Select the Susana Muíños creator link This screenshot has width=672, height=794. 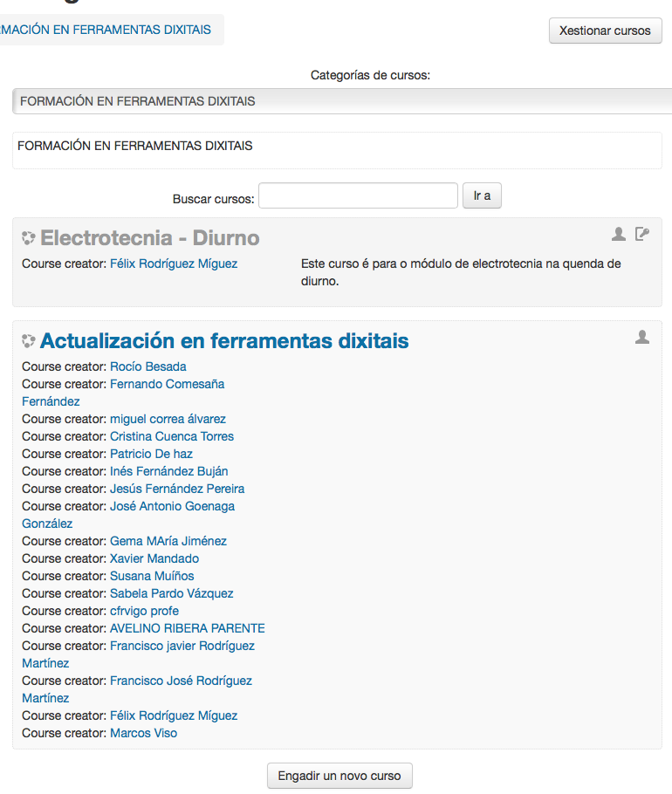point(152,576)
